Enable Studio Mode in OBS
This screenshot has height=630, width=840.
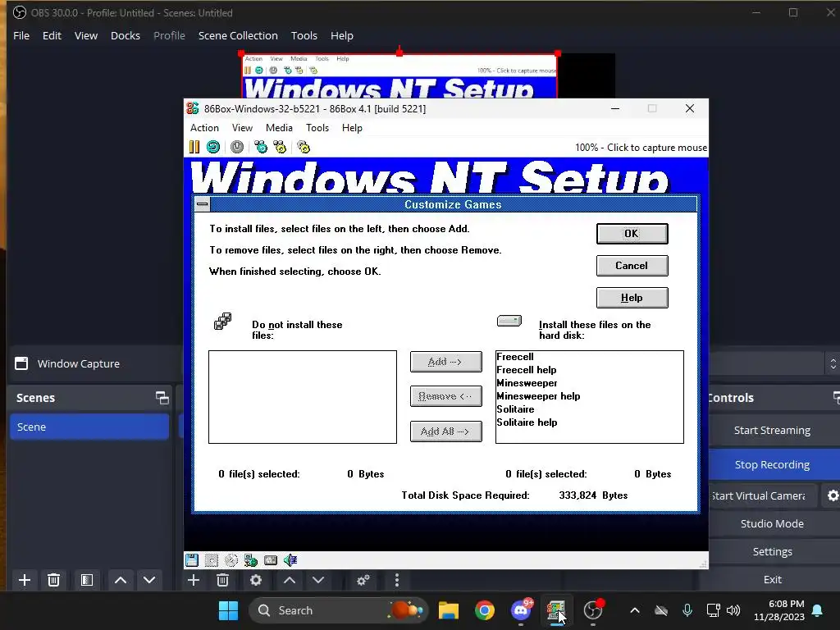[x=772, y=523]
